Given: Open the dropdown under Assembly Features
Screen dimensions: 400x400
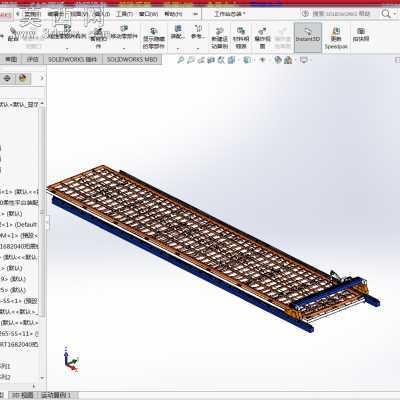Looking at the screenshot, I should point(178,49).
